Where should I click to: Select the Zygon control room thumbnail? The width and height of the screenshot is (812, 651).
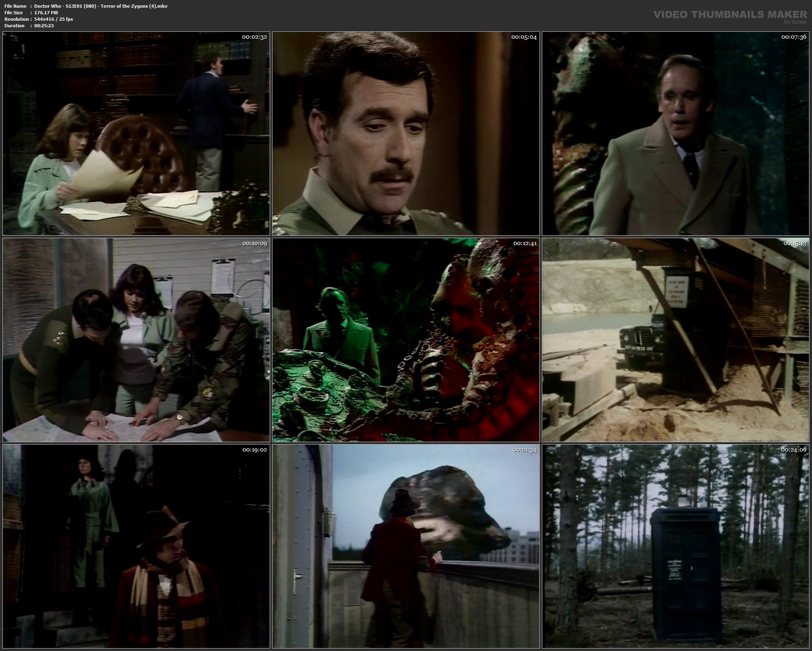(406, 340)
